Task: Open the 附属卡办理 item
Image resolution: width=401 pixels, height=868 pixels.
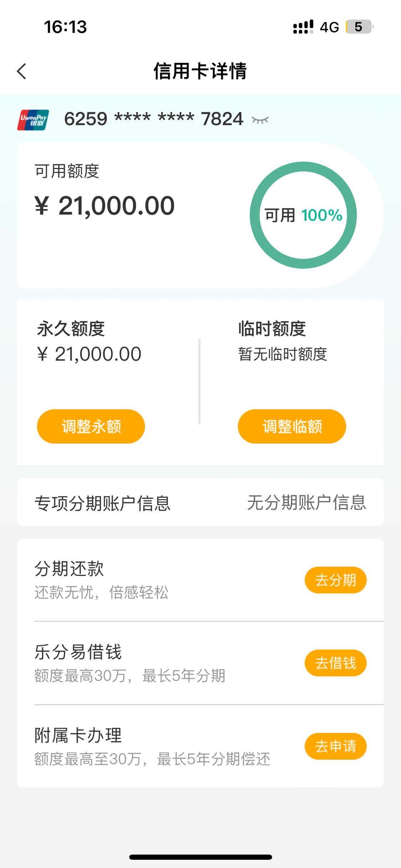Action: pyautogui.click(x=200, y=746)
